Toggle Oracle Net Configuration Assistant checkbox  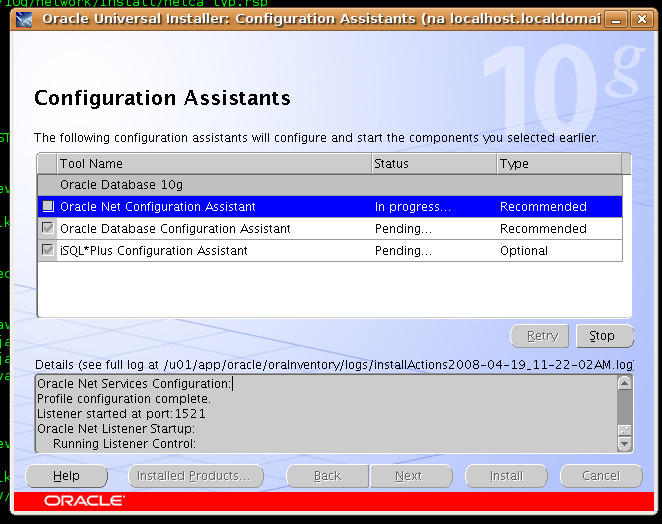pyautogui.click(x=48, y=206)
